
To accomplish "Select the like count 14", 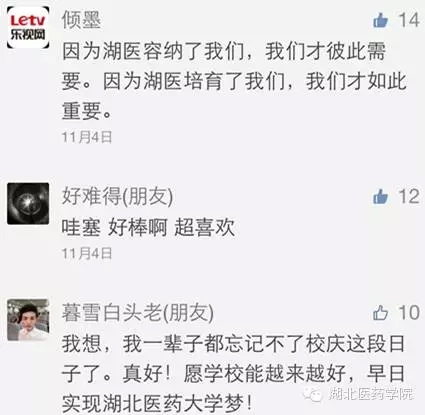I will click(409, 20).
